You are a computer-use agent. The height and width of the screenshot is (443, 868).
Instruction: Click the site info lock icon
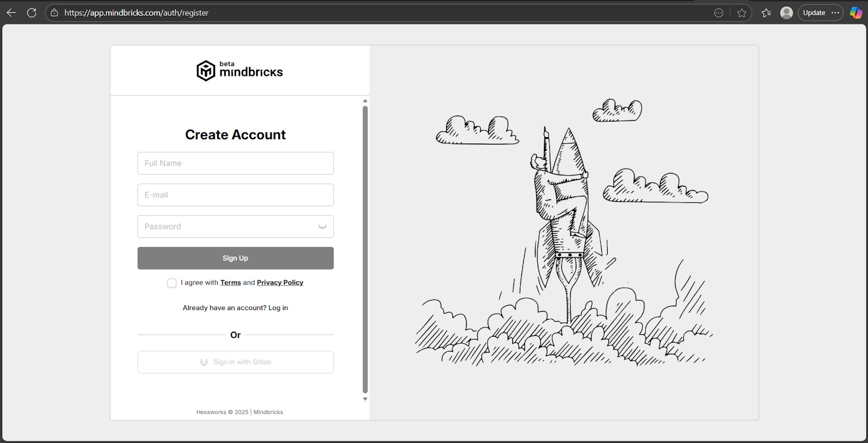point(54,13)
